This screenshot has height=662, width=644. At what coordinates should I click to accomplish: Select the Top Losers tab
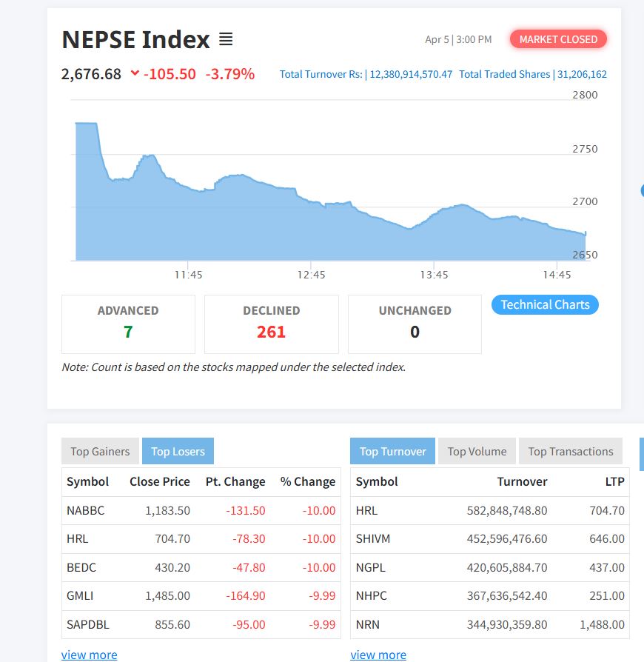click(178, 451)
